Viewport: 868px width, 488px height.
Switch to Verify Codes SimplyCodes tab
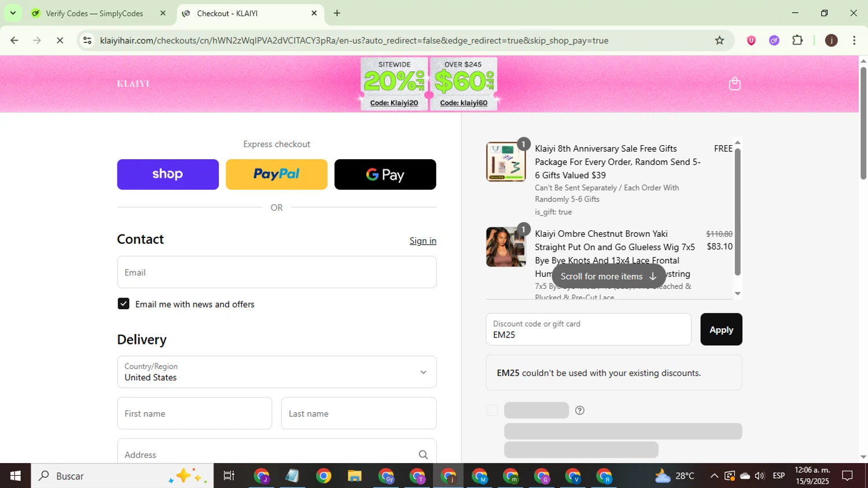pos(94,13)
